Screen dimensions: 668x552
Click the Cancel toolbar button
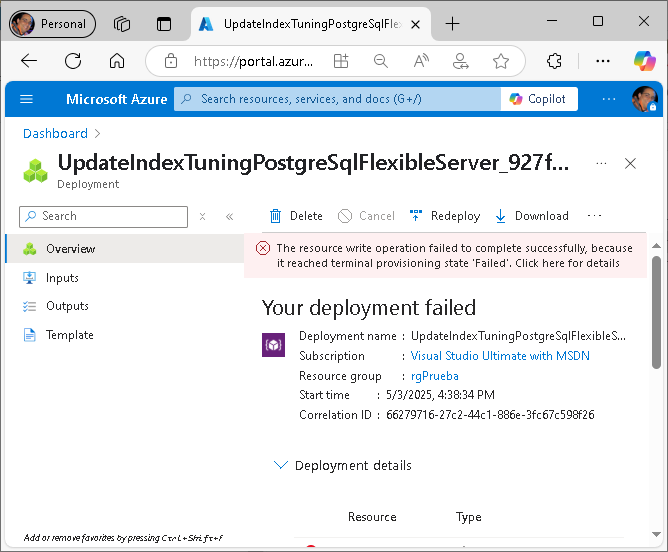point(366,216)
